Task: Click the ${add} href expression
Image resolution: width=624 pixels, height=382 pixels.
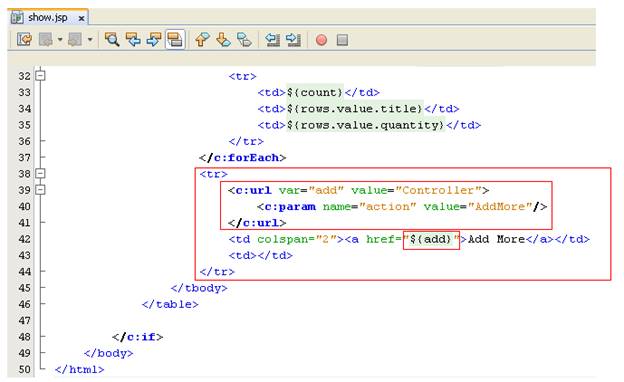Action: (431, 239)
